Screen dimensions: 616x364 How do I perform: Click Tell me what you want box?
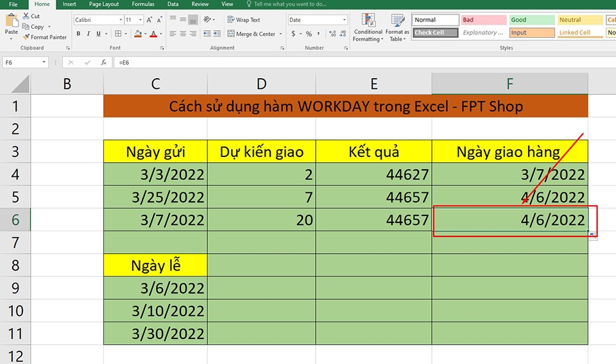(286, 4)
